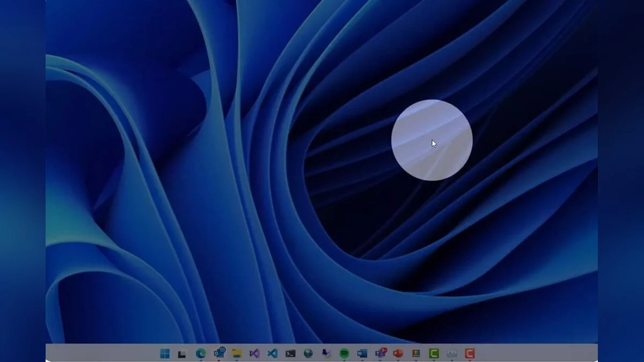This screenshot has height=362, width=644.
Task: Open the green Camtasia icon
Action: (434, 353)
